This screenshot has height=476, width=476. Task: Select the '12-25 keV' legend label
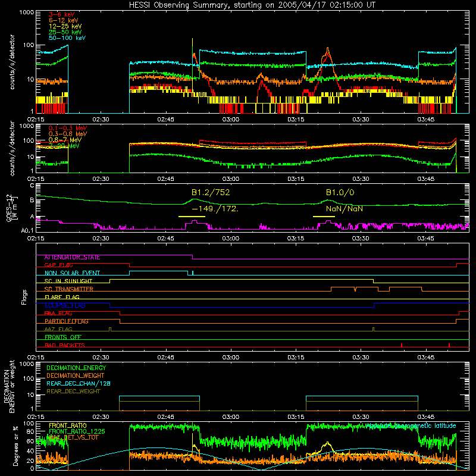click(65, 26)
